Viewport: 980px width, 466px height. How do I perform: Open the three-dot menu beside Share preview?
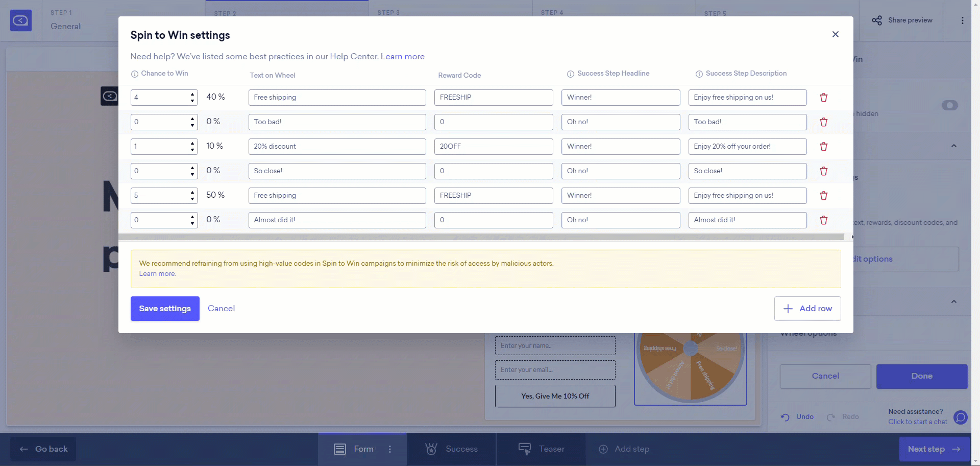[x=963, y=20]
